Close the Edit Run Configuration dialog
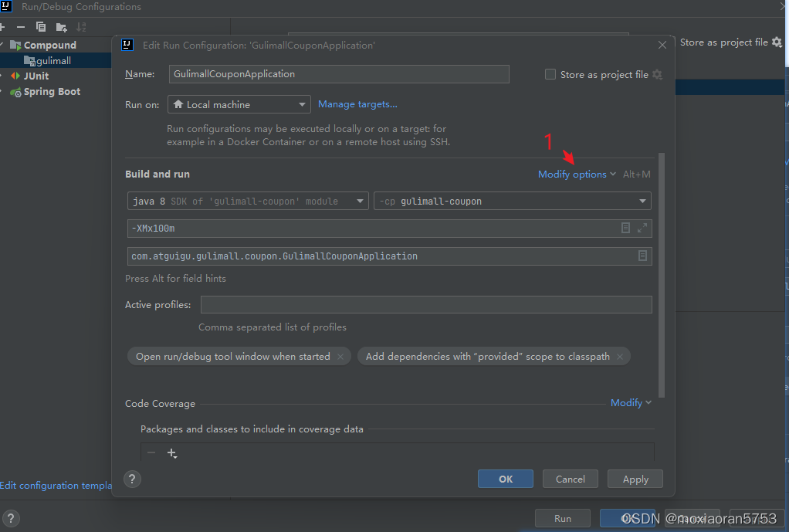Viewport: 789px width, 532px height. coord(662,46)
